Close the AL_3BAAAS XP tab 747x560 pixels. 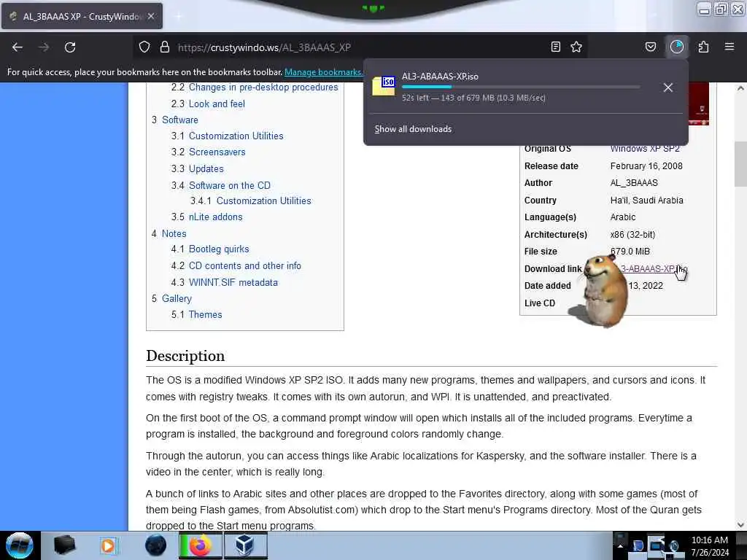[151, 16]
